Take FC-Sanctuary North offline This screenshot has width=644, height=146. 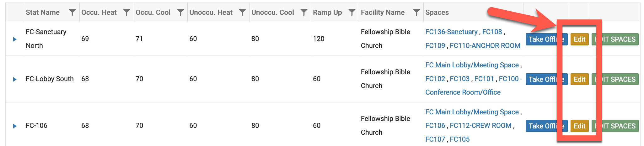(x=546, y=39)
